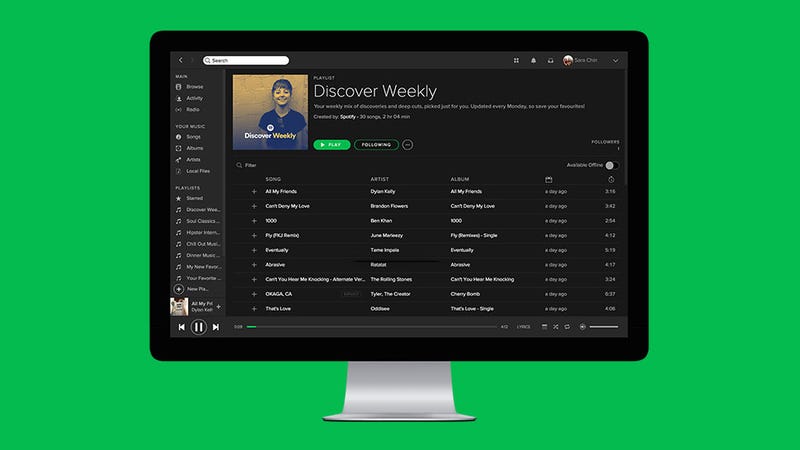Sort by the calendar date-added column icon

548,180
